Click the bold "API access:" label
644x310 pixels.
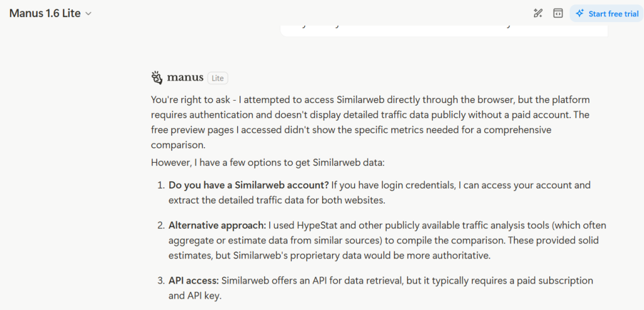pyautogui.click(x=194, y=280)
